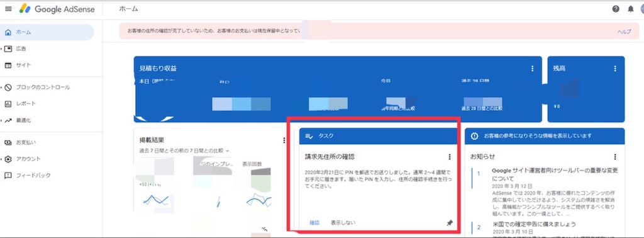The height and width of the screenshot is (238, 644).
Task: Click the info icon beside お客様の参考になりそうな情報
Action: pos(474,136)
